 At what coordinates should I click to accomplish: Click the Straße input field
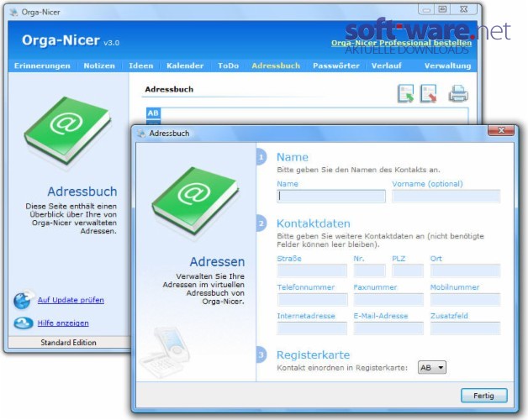point(312,270)
